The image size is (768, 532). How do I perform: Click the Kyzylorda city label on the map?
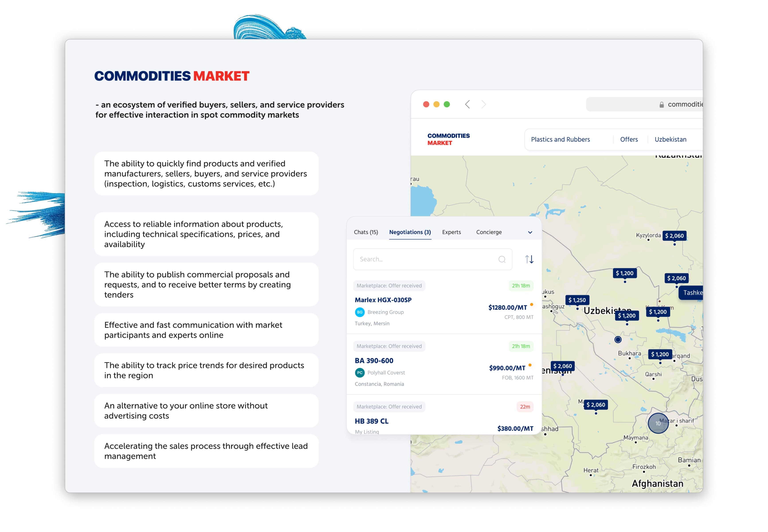[x=648, y=235]
